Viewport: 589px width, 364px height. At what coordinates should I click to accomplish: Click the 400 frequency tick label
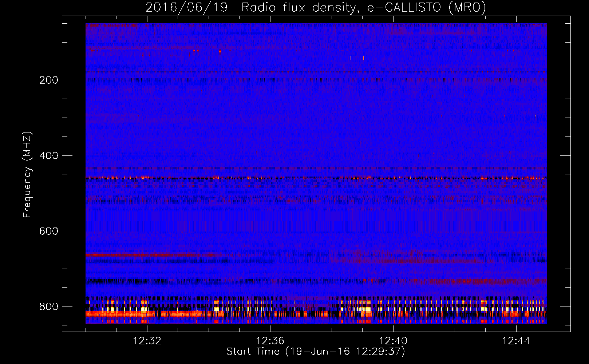[x=49, y=156]
